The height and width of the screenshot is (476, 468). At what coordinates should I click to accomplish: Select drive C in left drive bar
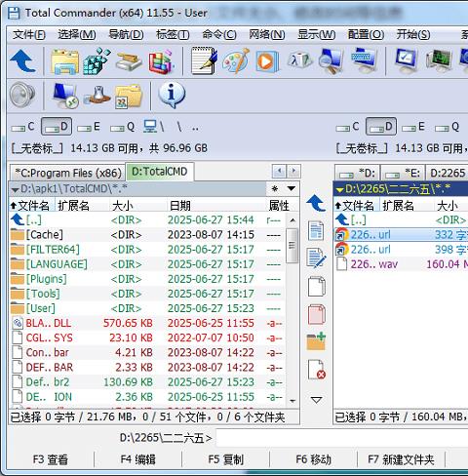(x=23, y=127)
